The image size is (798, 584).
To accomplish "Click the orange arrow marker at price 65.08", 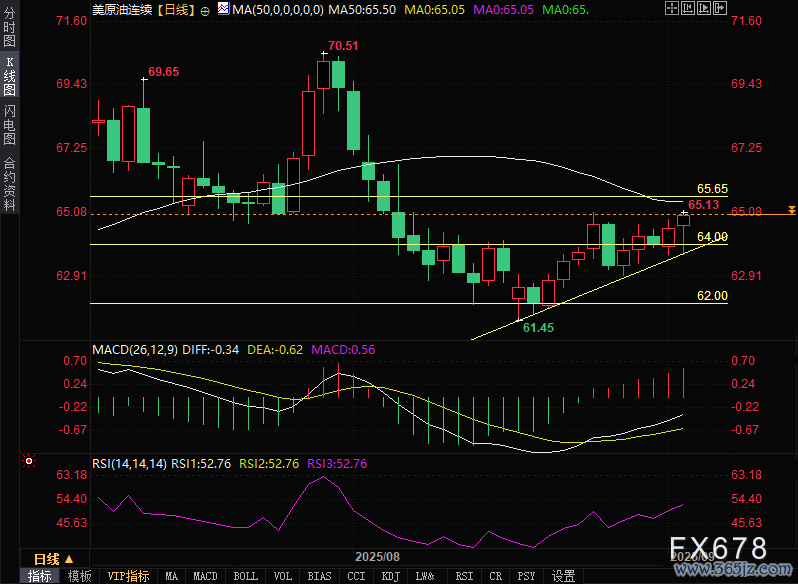I will pyautogui.click(x=791, y=210).
